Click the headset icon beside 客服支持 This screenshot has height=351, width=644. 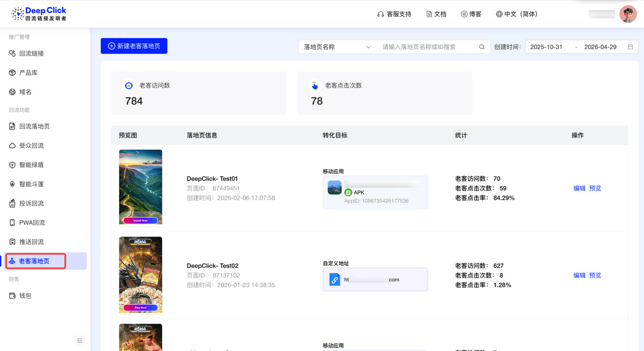click(x=380, y=14)
